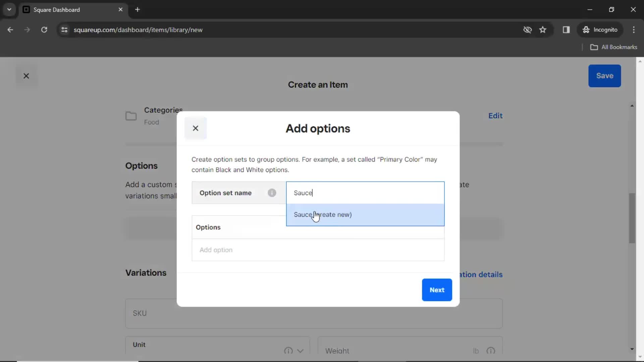Image resolution: width=644 pixels, height=362 pixels.
Task: Select 'Sauce (create new)' suggestion
Action: pos(365,215)
